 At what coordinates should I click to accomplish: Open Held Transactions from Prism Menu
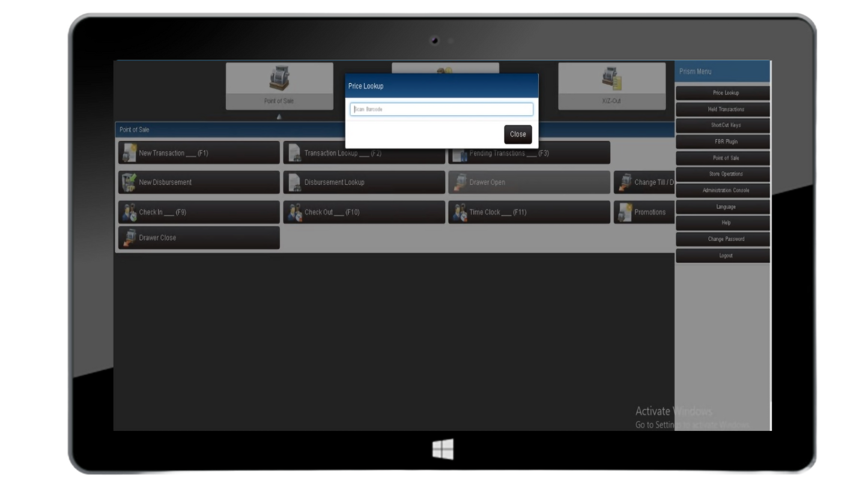point(726,109)
